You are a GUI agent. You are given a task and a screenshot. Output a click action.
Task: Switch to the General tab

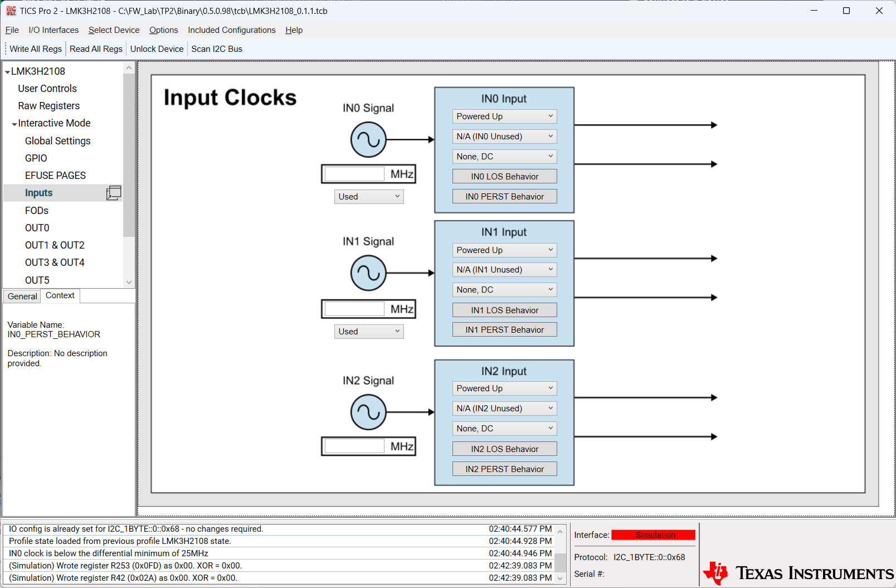click(x=22, y=295)
